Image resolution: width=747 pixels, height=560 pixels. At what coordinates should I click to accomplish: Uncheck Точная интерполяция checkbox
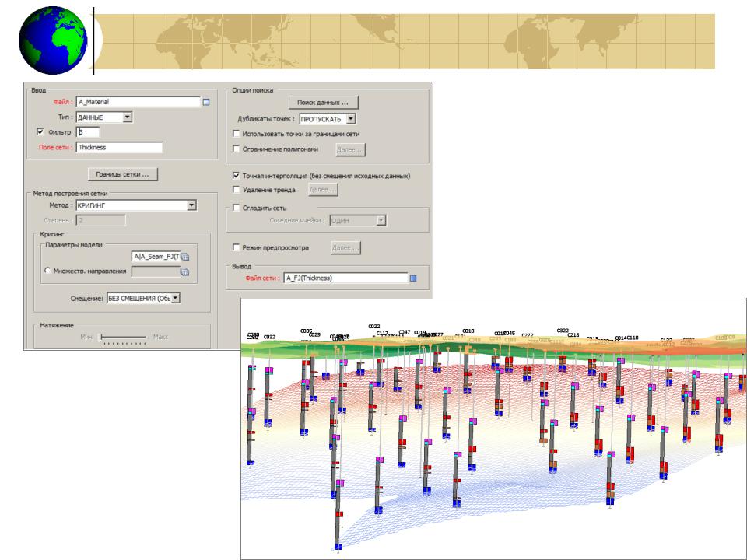[236, 176]
